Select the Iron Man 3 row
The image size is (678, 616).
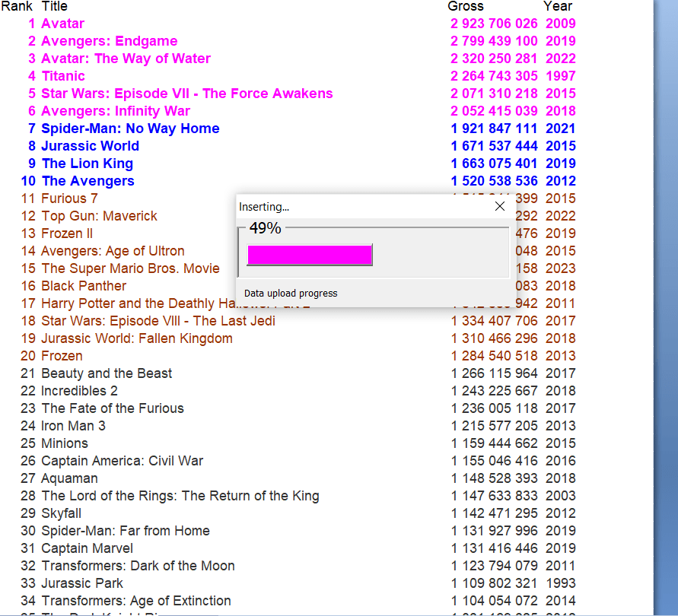tap(73, 426)
